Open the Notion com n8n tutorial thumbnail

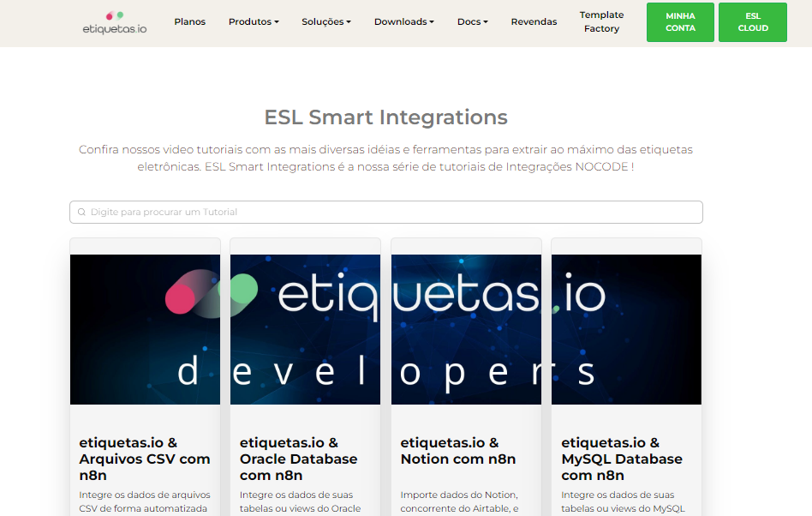(465, 329)
